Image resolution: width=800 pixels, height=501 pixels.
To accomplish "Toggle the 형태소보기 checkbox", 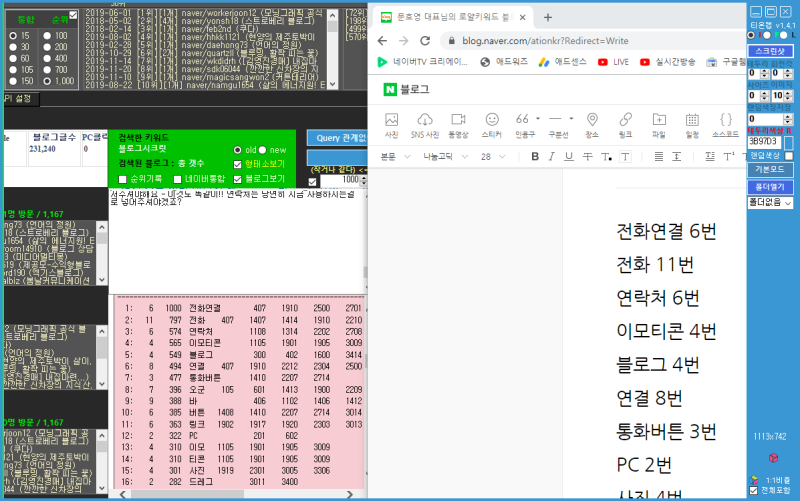I will [x=237, y=164].
